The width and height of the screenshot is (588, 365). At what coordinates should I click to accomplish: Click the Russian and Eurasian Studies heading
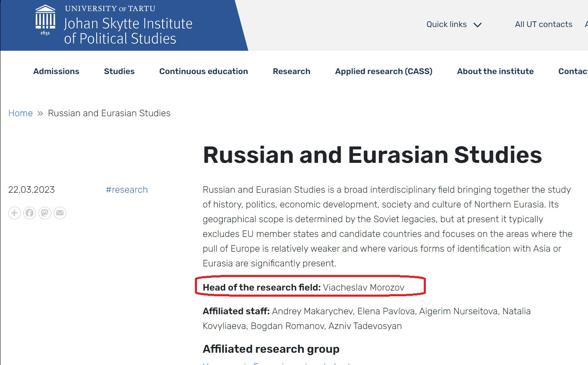pyautogui.click(x=372, y=155)
